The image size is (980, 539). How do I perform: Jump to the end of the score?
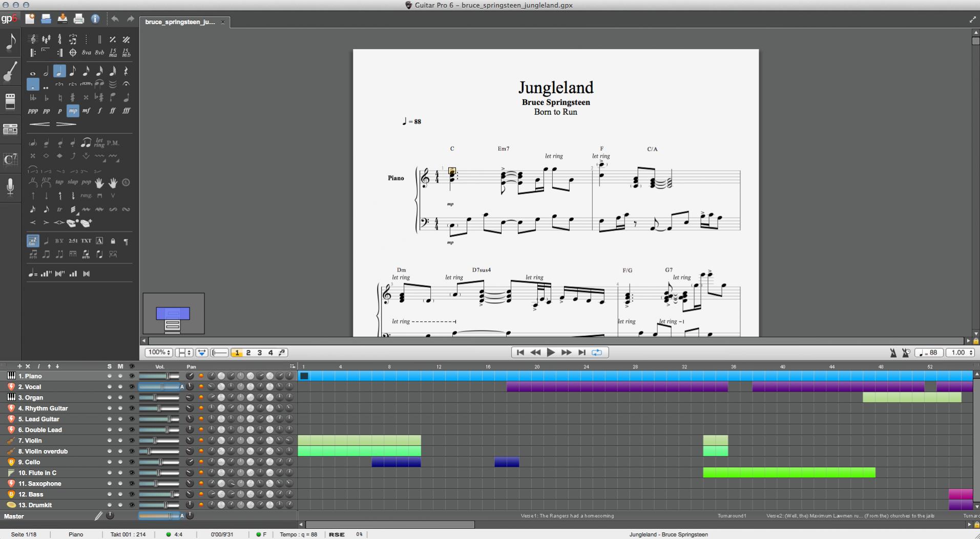click(582, 353)
